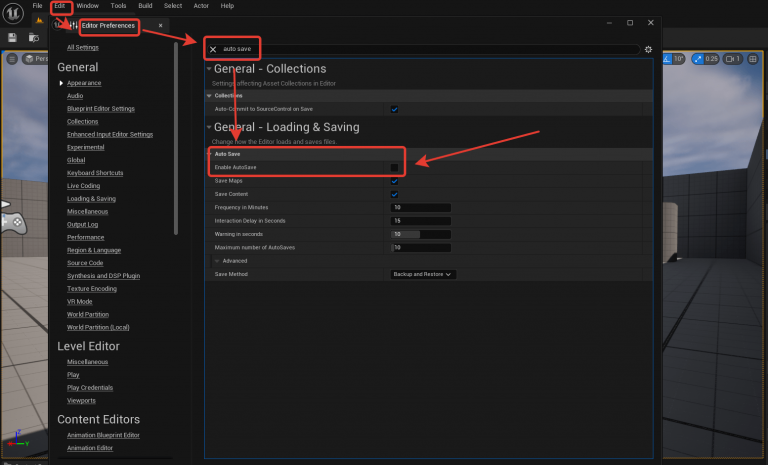Clear the auto save search with X icon
The width and height of the screenshot is (768, 465).
213,49
